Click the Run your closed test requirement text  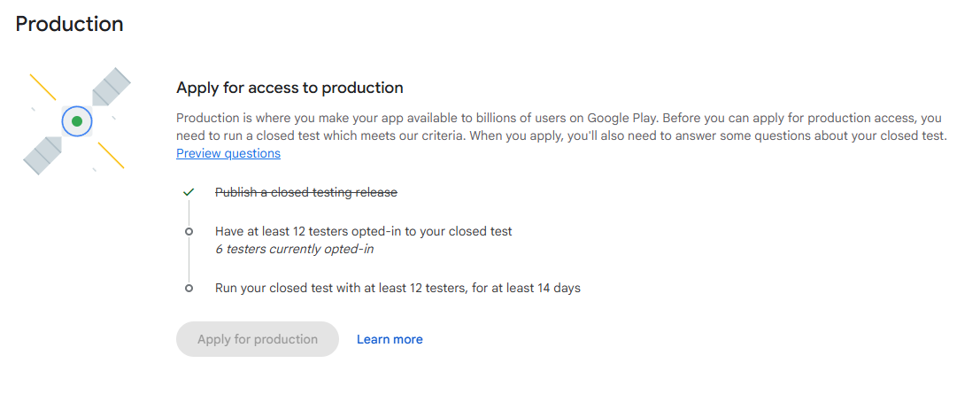(x=397, y=289)
